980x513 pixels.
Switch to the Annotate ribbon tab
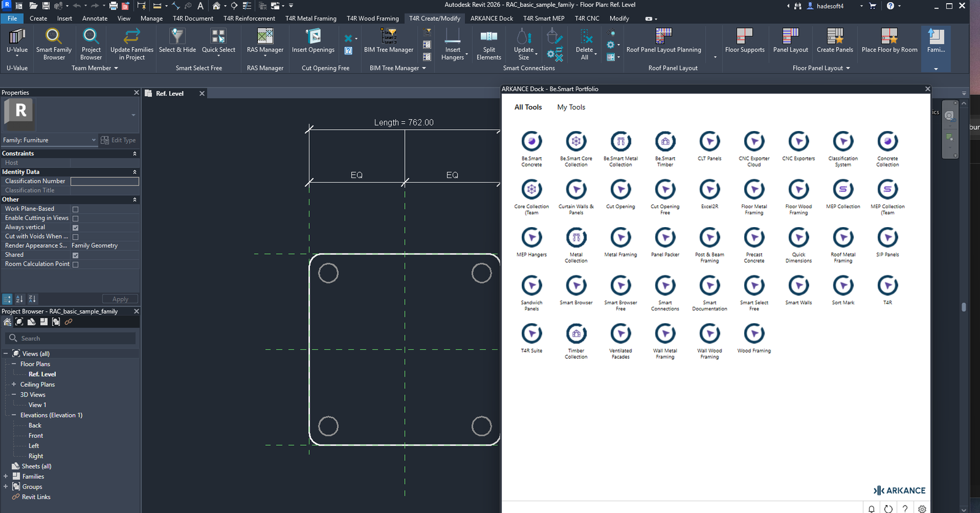(x=94, y=18)
